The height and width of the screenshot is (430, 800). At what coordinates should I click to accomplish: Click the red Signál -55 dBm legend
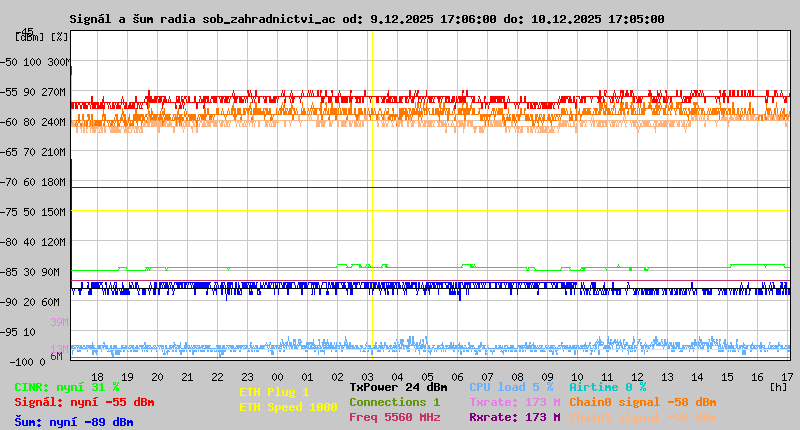pos(84,402)
